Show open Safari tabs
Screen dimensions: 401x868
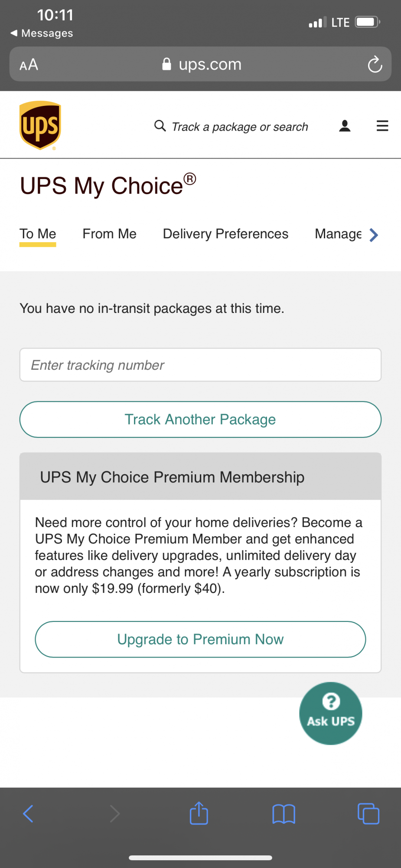click(x=368, y=814)
